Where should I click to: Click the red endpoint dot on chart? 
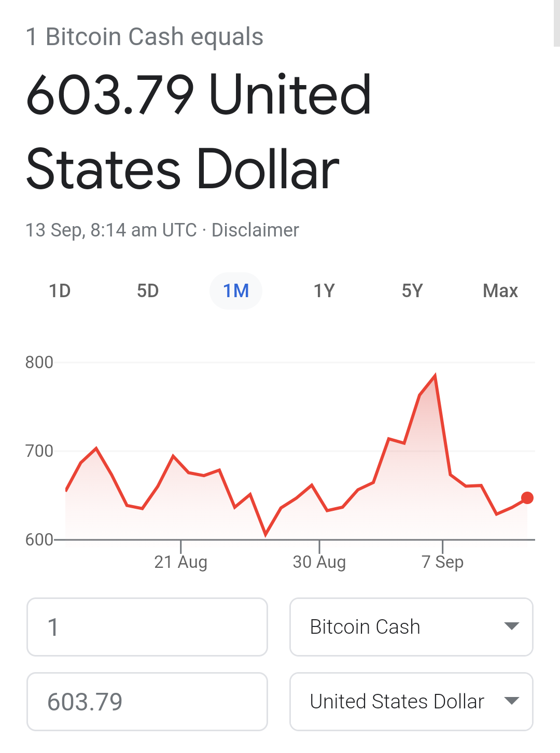click(x=527, y=498)
